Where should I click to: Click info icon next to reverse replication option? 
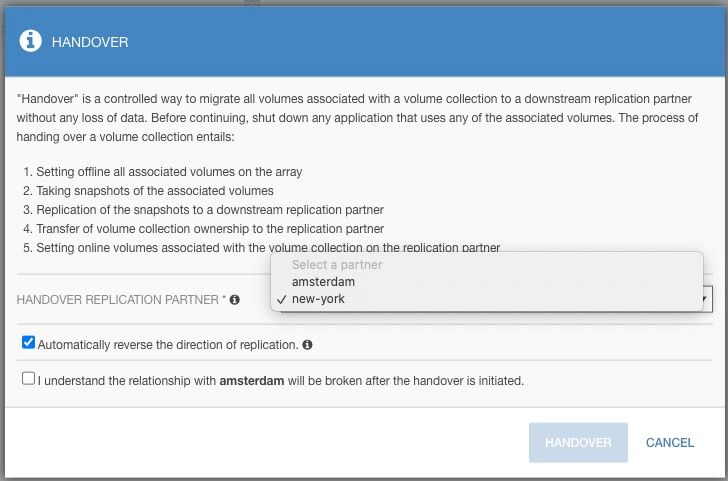(x=307, y=345)
